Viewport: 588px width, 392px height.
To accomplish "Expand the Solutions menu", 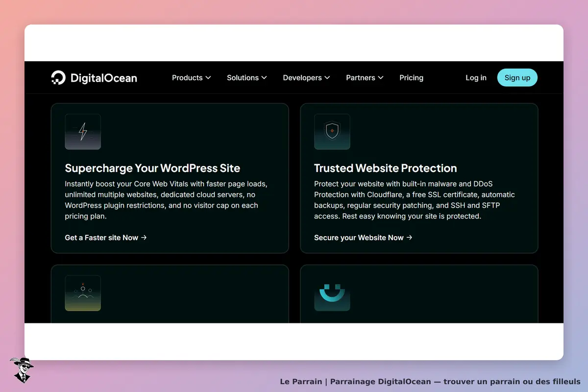I will 246,77.
